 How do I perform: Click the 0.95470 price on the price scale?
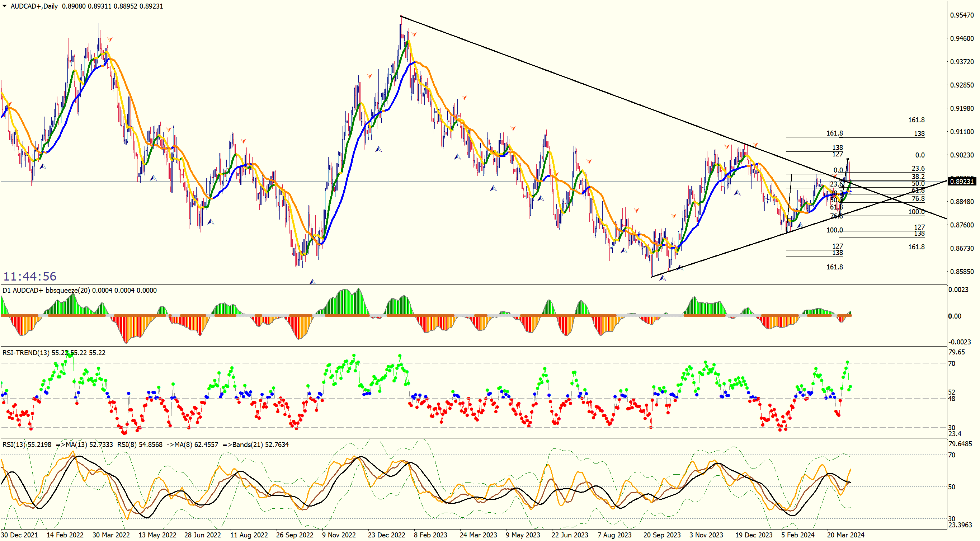[961, 15]
